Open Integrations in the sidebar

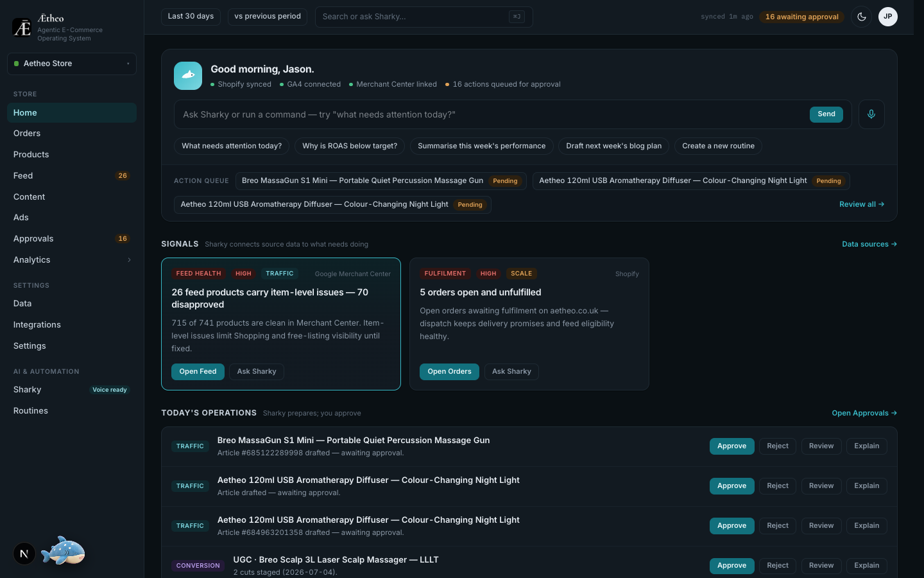click(x=72, y=325)
